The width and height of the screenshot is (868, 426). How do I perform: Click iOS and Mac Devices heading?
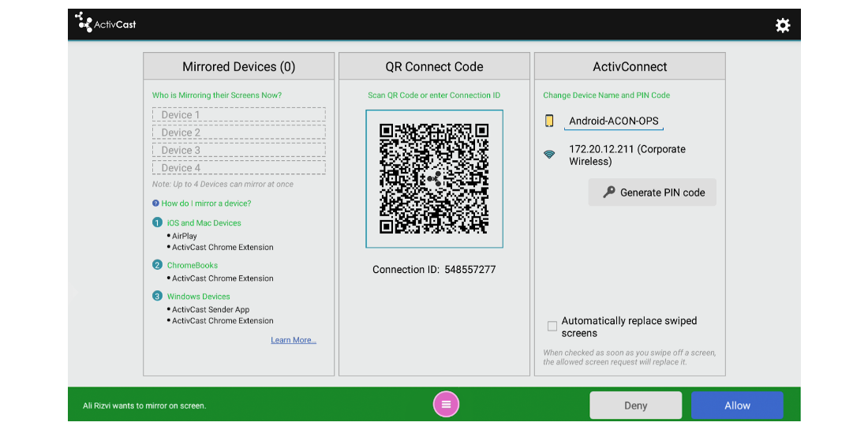tap(204, 223)
